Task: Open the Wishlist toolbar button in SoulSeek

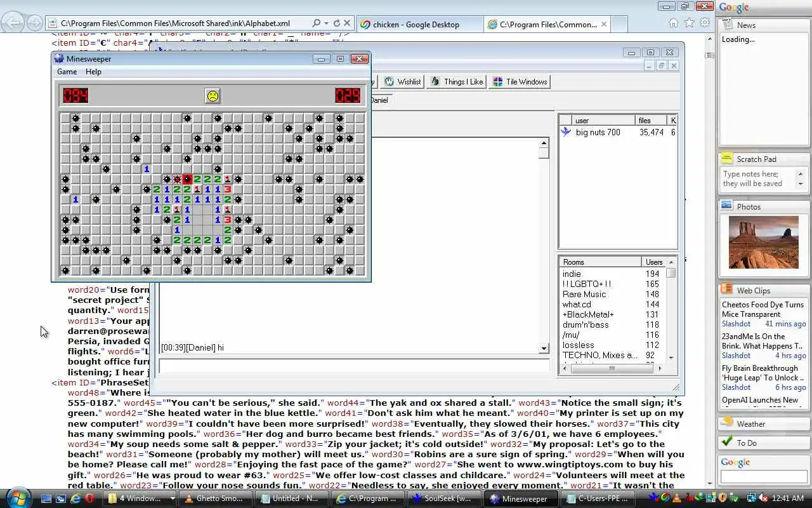Action: pos(403,82)
